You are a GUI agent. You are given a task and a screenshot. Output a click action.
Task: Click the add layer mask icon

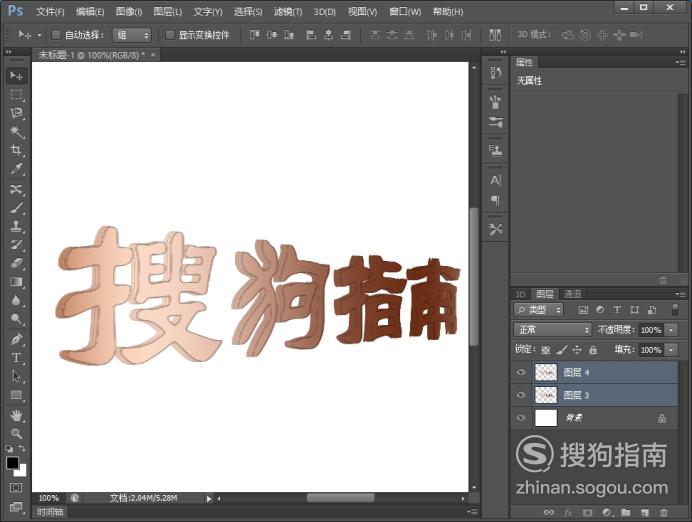point(587,512)
